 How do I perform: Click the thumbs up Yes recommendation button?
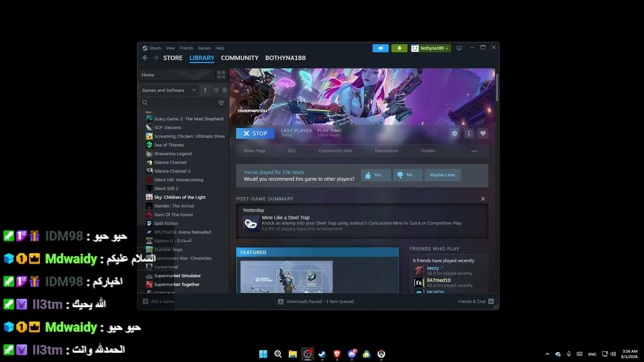click(376, 175)
